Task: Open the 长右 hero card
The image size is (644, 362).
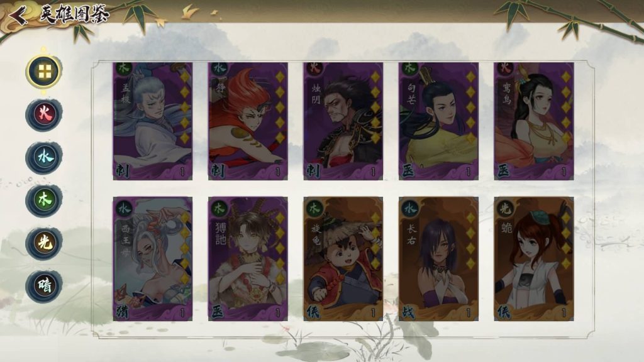Action: click(x=438, y=259)
